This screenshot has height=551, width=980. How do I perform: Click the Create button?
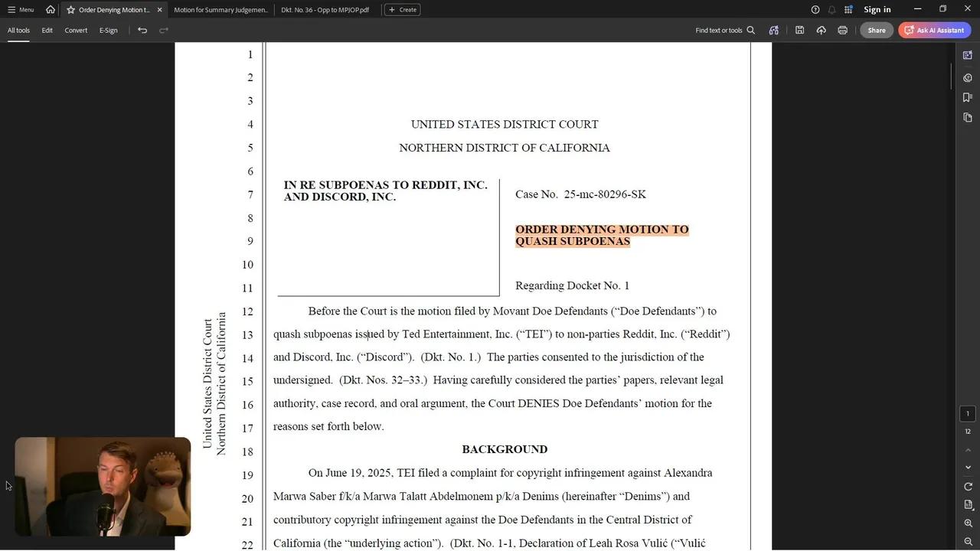click(x=403, y=10)
